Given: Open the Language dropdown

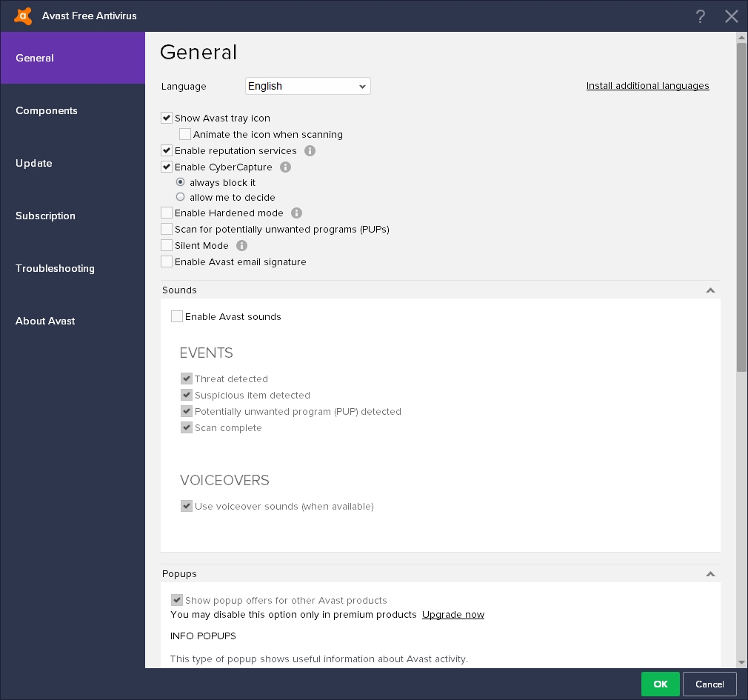Looking at the screenshot, I should 307,86.
